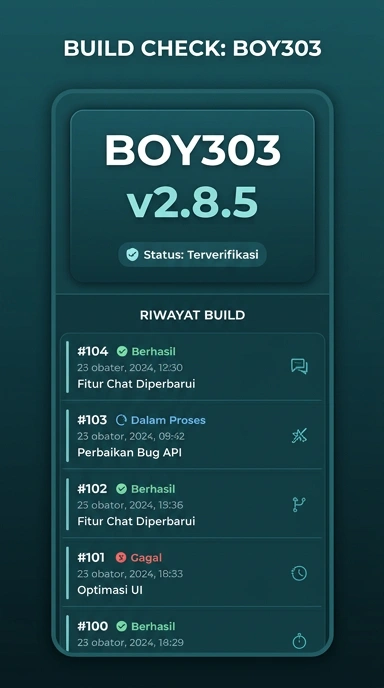Open build number #103
The image size is (384, 688).
[92, 420]
